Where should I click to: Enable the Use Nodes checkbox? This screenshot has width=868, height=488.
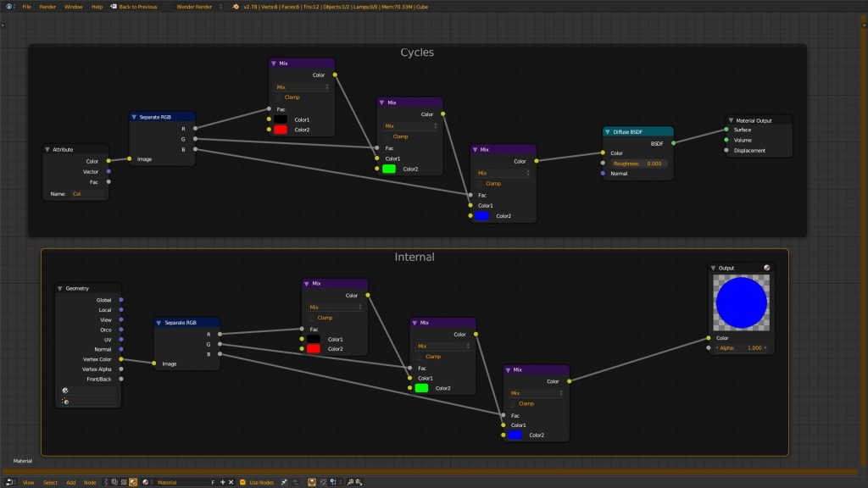pos(242,481)
